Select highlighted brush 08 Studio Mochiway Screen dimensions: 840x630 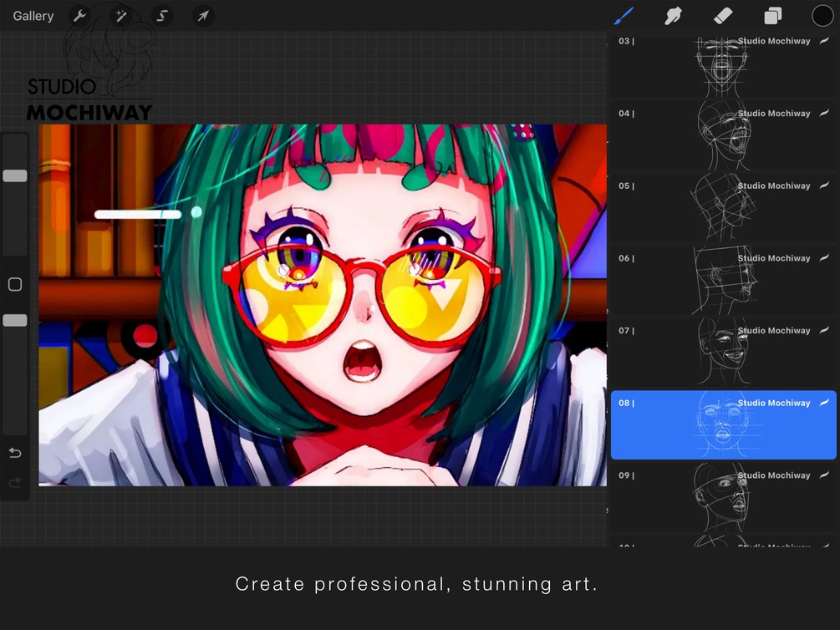723,424
